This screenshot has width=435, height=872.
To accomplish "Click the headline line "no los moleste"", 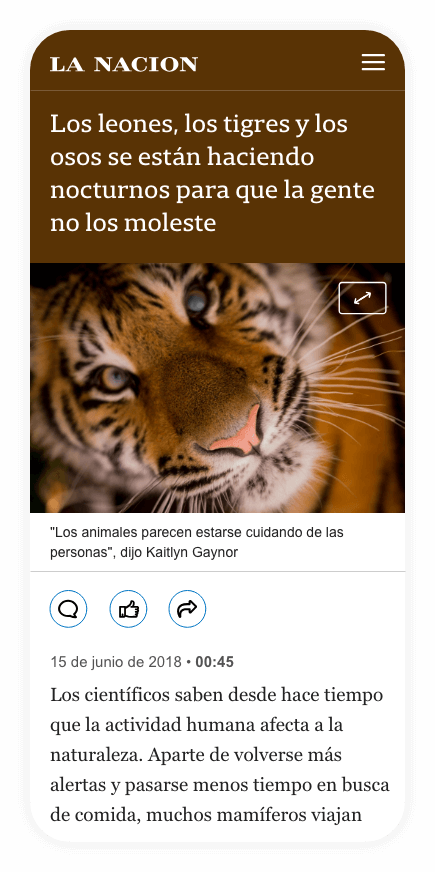I will coord(133,224).
